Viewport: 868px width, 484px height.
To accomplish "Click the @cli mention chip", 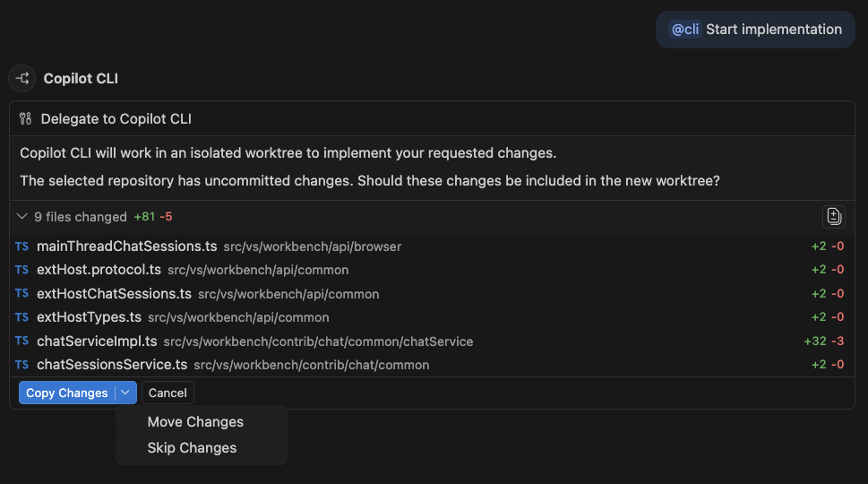I will click(x=685, y=30).
